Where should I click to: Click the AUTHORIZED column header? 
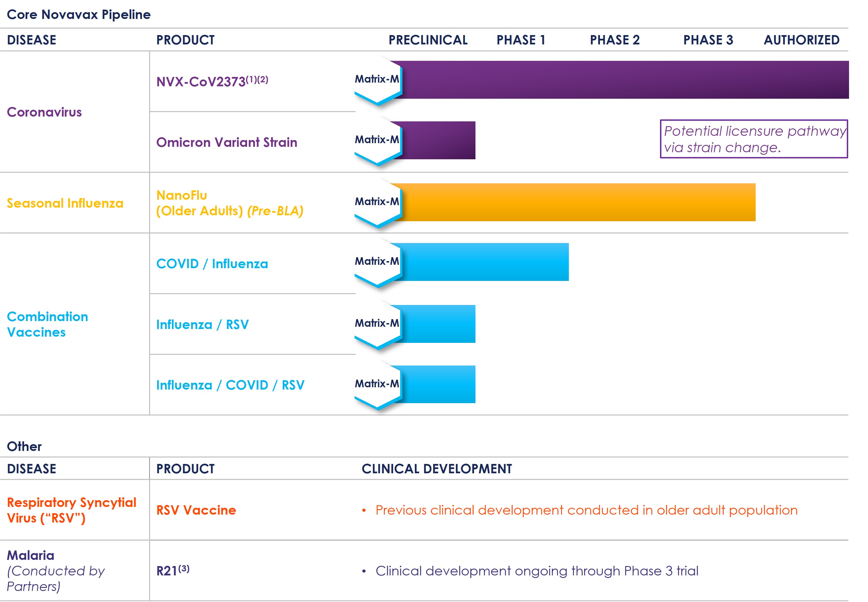click(801, 40)
